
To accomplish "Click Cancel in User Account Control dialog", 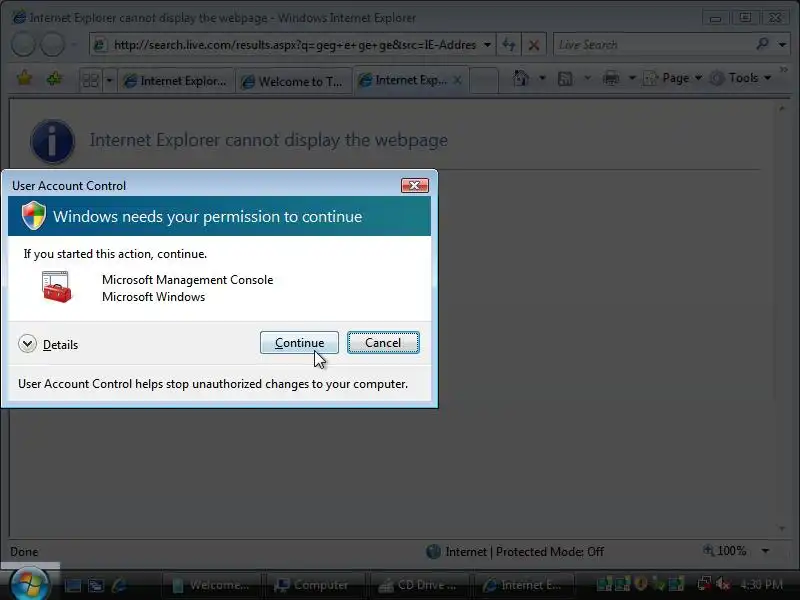I will [383, 343].
